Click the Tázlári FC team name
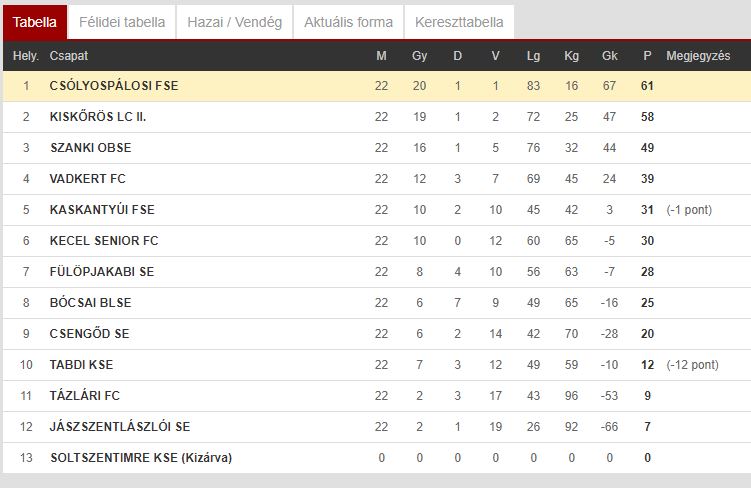This screenshot has height=488, width=751. tap(85, 396)
